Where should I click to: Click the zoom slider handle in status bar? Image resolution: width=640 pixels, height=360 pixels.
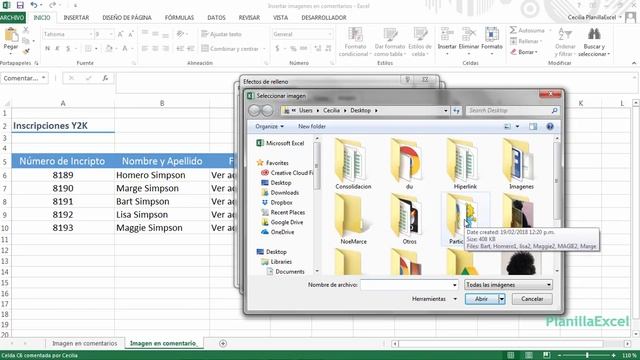pyautogui.click(x=587, y=355)
